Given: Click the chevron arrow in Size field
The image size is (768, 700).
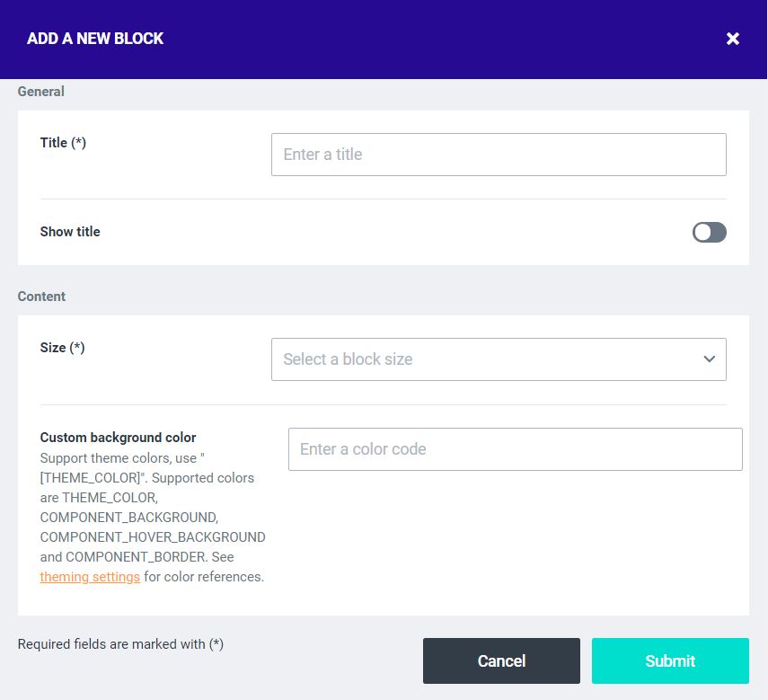Looking at the screenshot, I should [x=709, y=359].
